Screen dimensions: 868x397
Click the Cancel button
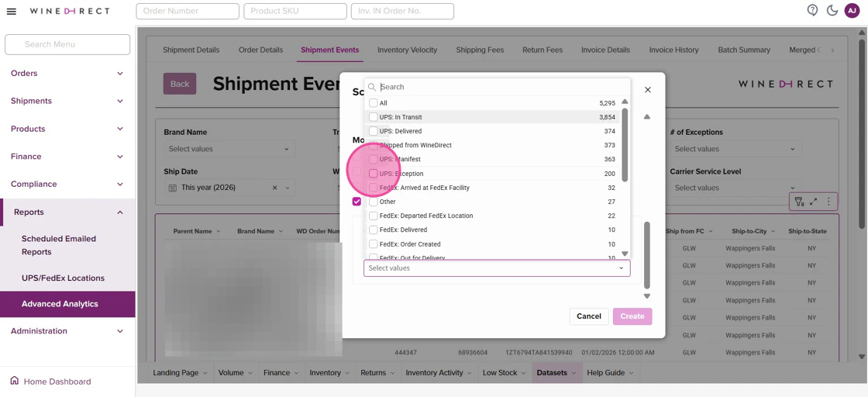tap(589, 316)
